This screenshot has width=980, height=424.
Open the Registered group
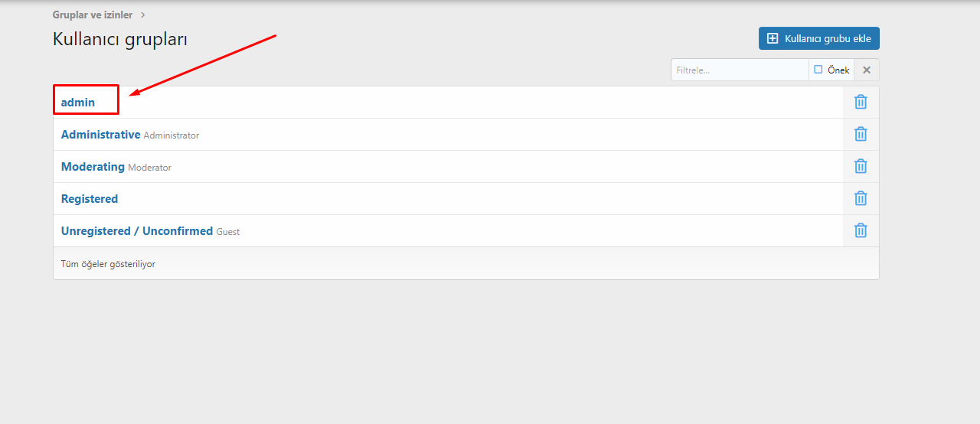pos(90,198)
